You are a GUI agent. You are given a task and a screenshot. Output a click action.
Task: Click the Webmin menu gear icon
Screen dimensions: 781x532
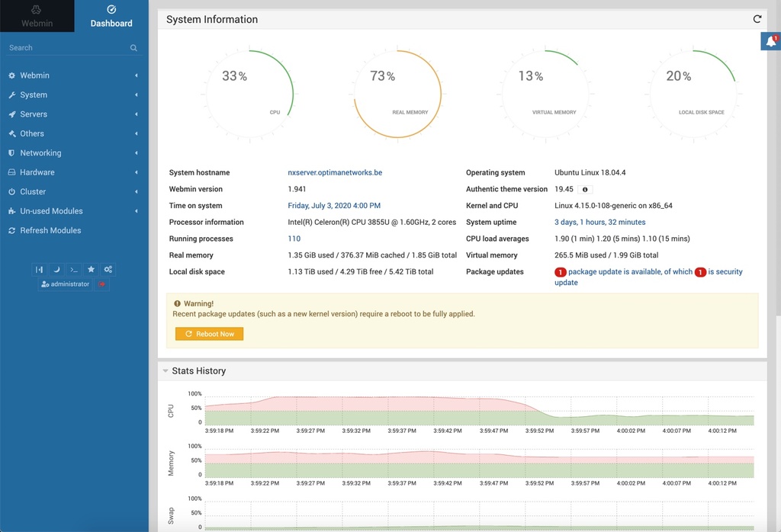(11, 75)
